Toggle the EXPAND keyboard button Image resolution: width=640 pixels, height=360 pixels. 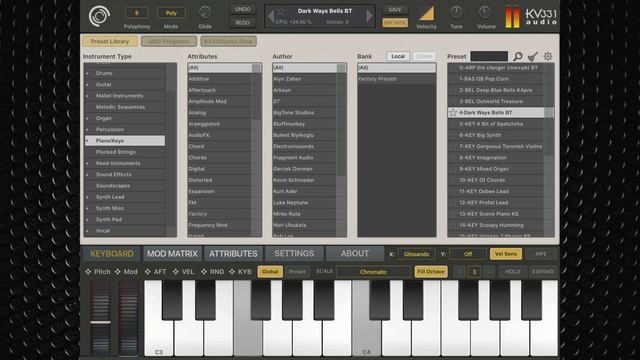point(542,271)
